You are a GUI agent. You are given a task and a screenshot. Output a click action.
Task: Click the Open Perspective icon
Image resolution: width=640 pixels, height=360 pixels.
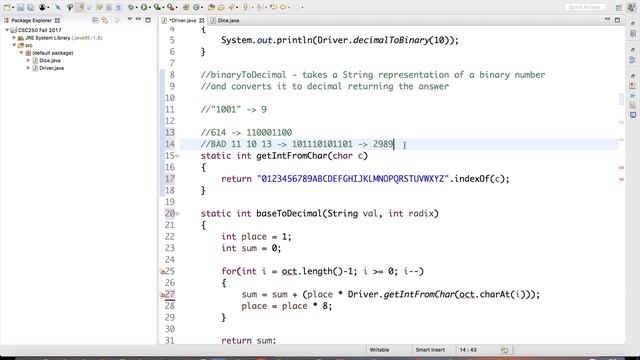point(619,7)
